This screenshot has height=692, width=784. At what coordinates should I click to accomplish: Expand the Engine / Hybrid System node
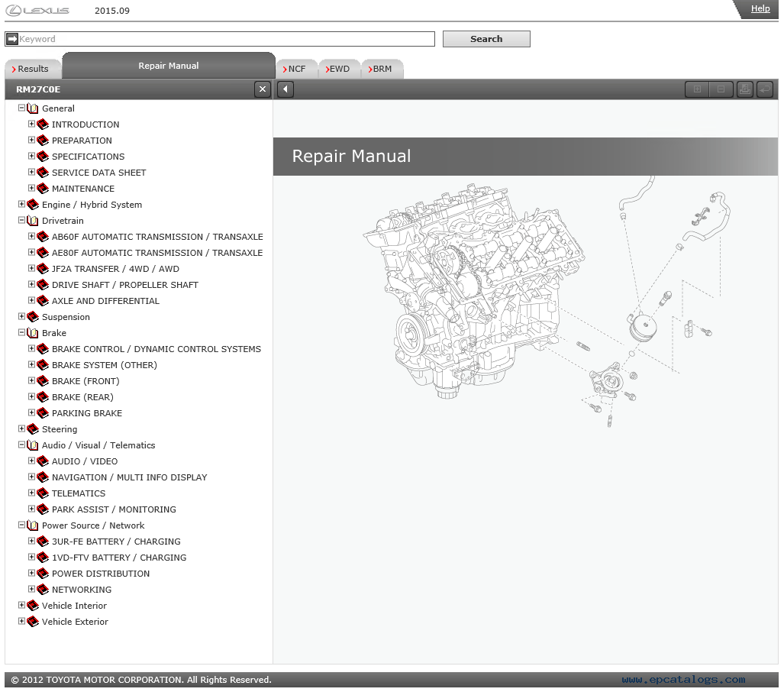coord(21,204)
